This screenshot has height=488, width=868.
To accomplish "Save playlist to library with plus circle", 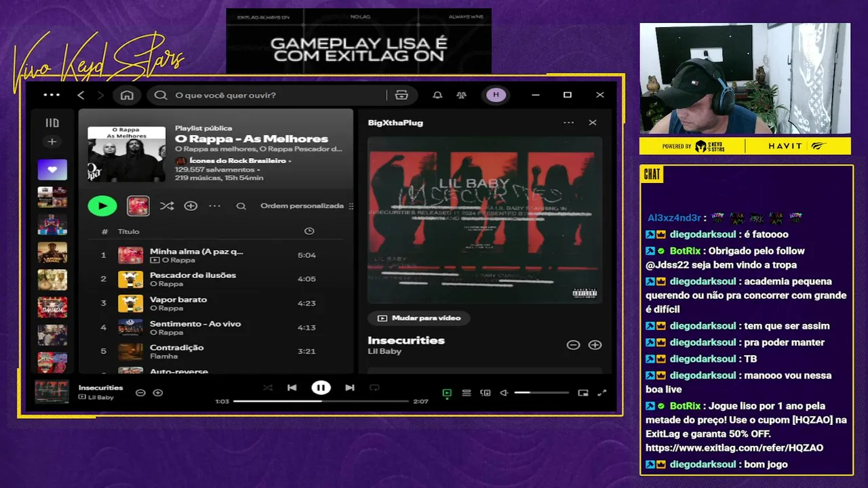I will click(x=191, y=206).
